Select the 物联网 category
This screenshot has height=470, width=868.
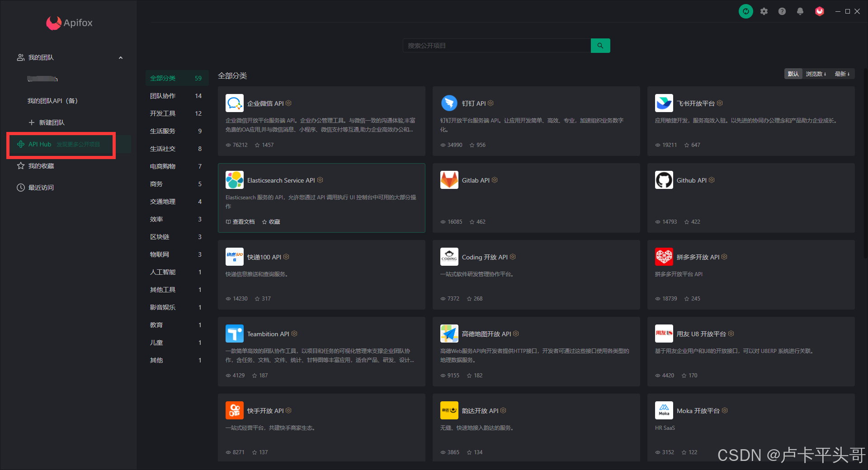(177, 254)
